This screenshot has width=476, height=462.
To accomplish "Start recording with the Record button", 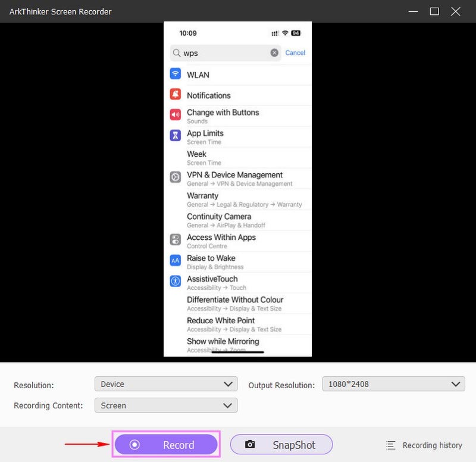I will point(166,444).
